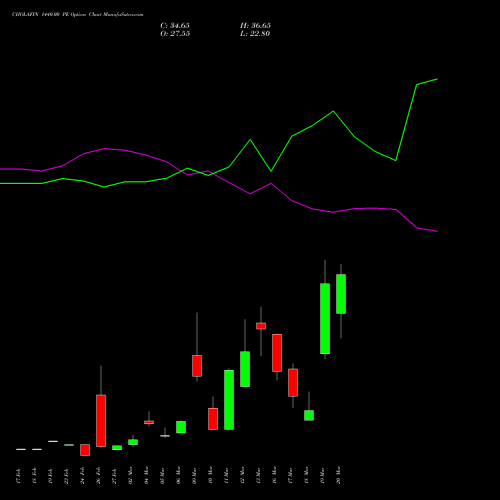This screenshot has height=500, width=500.
Task: Select the close value C: 34.65
Action: [175, 26]
